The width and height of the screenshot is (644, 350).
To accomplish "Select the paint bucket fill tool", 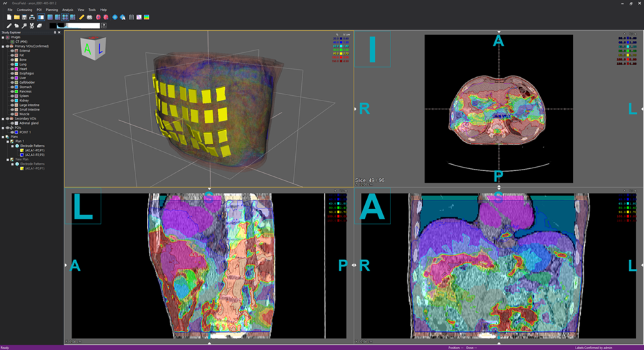I will click(x=17, y=25).
